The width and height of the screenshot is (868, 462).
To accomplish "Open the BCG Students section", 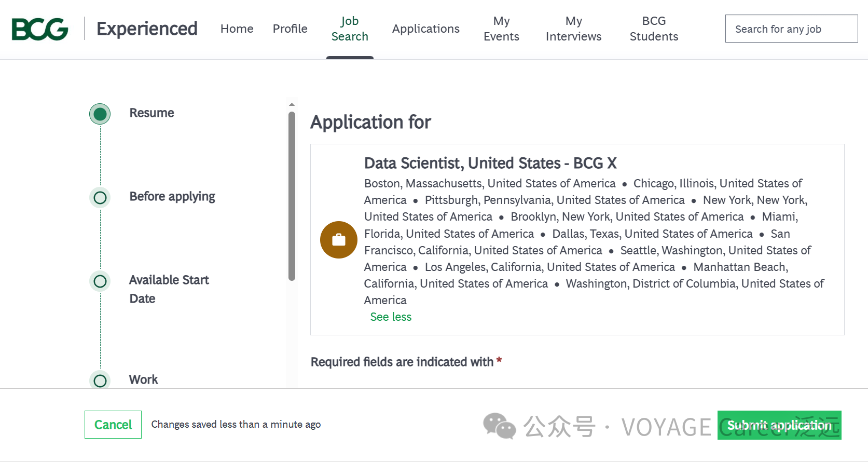I will [x=654, y=29].
